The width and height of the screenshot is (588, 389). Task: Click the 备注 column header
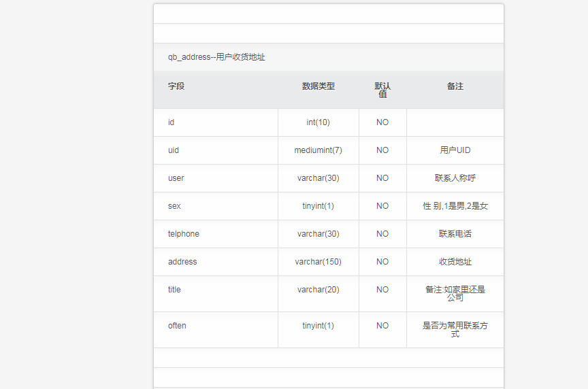[455, 86]
